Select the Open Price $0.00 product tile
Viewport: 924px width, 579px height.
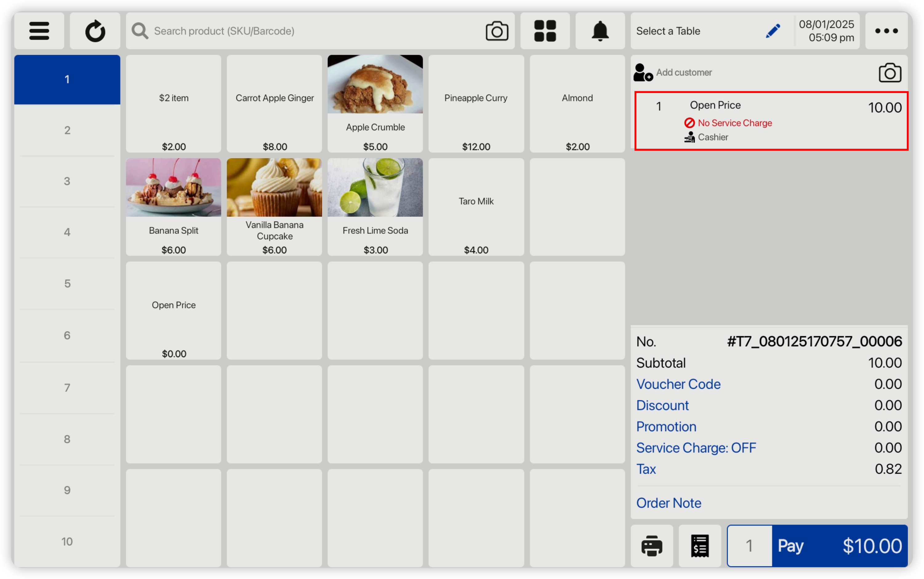(x=173, y=310)
